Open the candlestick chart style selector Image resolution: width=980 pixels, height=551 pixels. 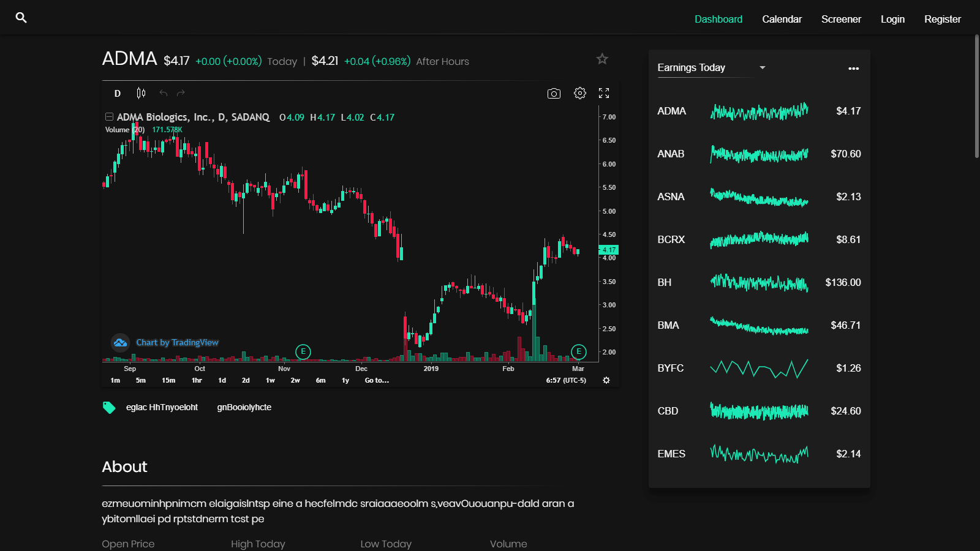coord(140,93)
